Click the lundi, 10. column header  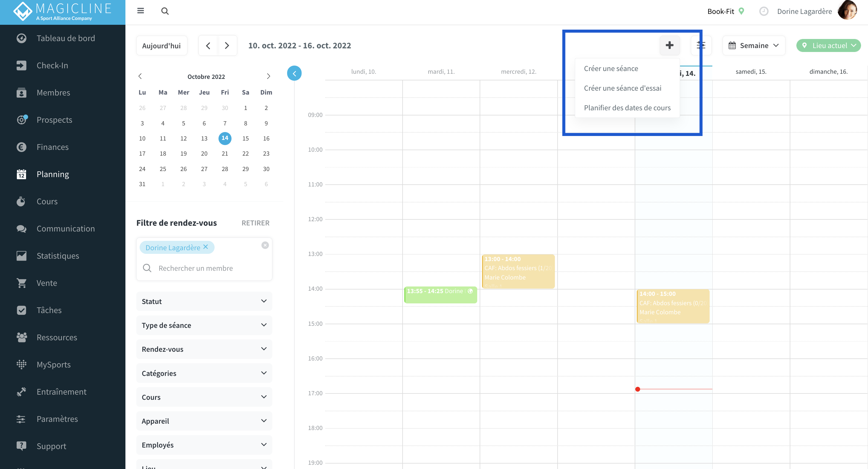click(x=364, y=71)
